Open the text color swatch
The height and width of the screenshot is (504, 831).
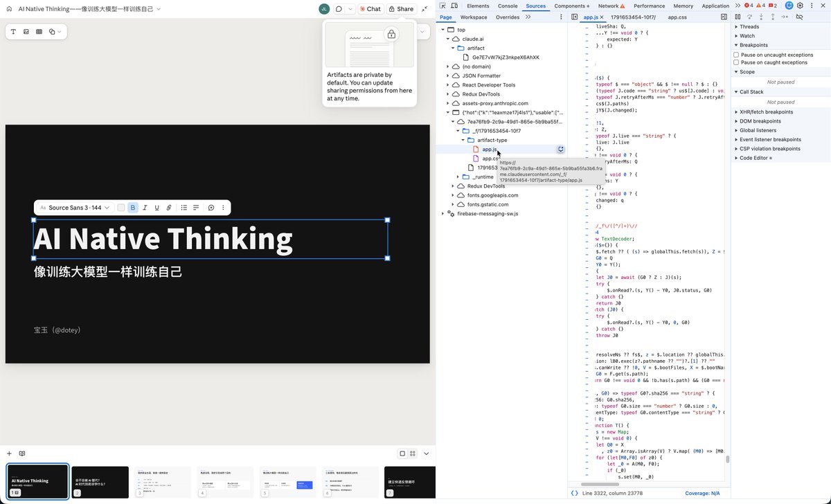click(x=121, y=208)
